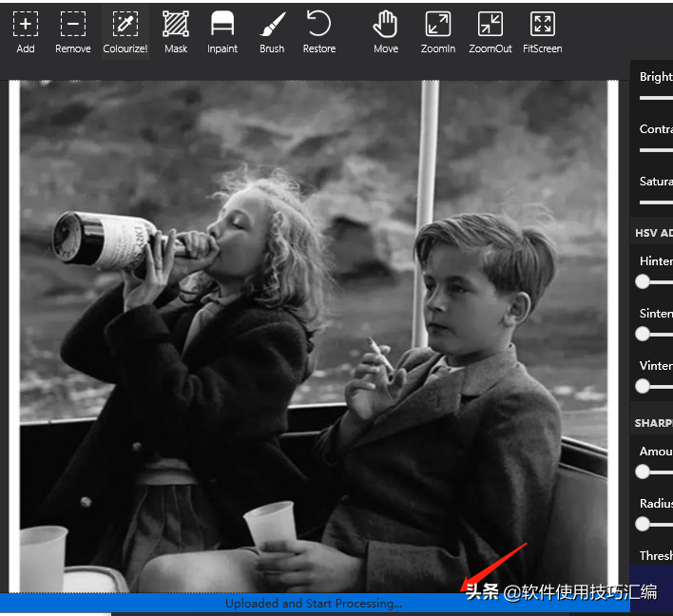Click the Hinter slider handle
Screen dimensions: 673x616
point(644,281)
